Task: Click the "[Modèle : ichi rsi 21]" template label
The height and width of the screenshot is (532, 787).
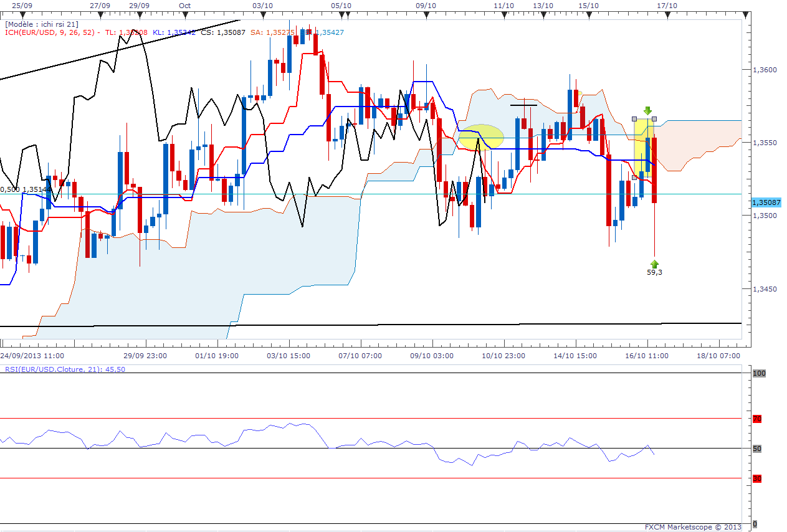Action: [42, 24]
